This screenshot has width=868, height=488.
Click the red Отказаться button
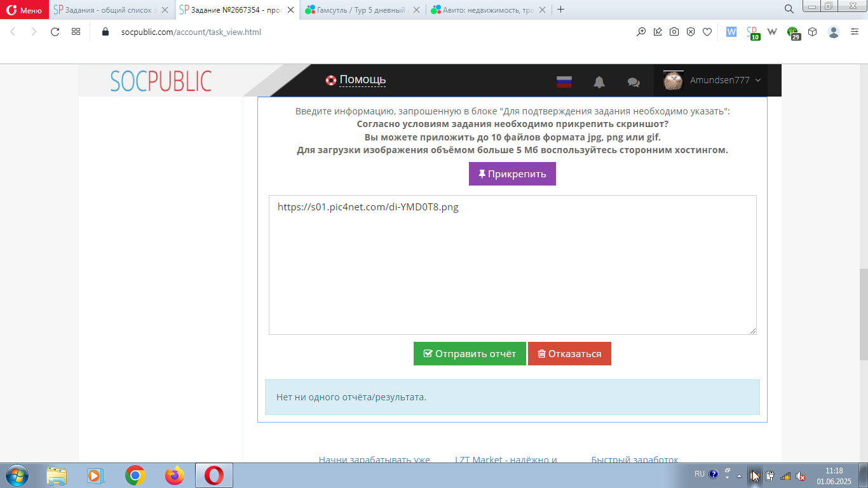569,354
